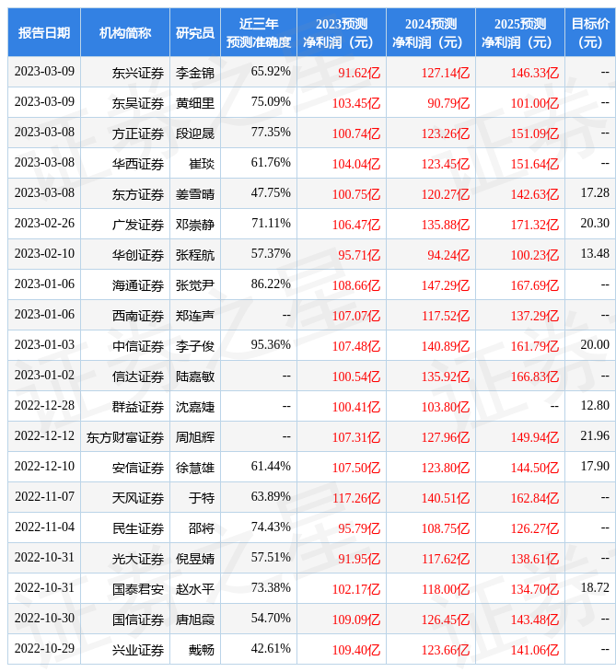Click researcher name 黄细里
This screenshot has width=616, height=672.
click(195, 103)
